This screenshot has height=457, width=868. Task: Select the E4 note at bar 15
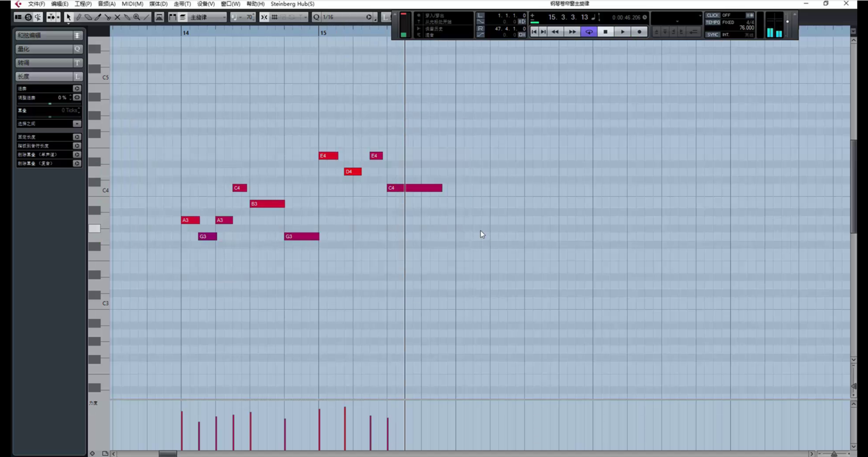coord(328,155)
